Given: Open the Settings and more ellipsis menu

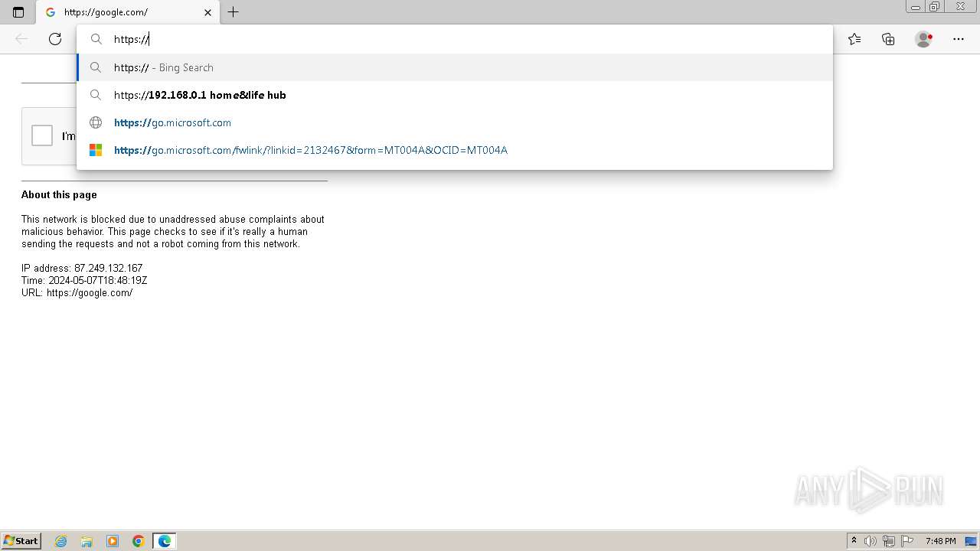Looking at the screenshot, I should coord(959,39).
